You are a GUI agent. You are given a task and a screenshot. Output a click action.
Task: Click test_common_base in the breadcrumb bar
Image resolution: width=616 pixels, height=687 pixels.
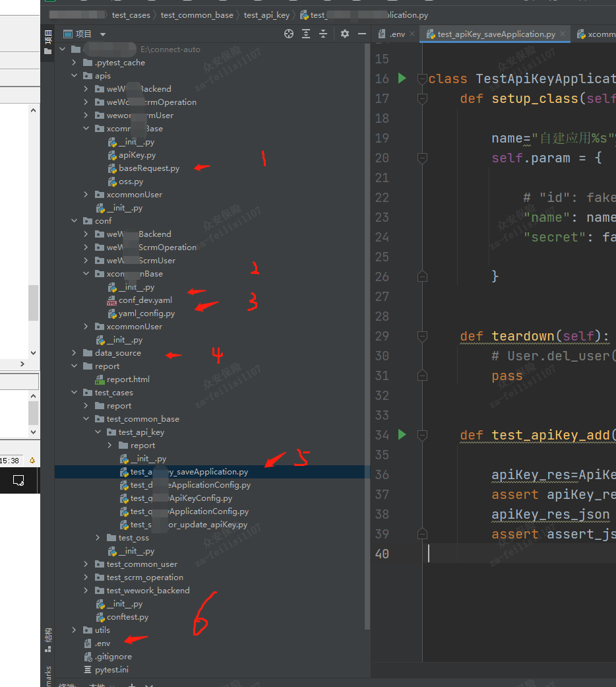[197, 15]
